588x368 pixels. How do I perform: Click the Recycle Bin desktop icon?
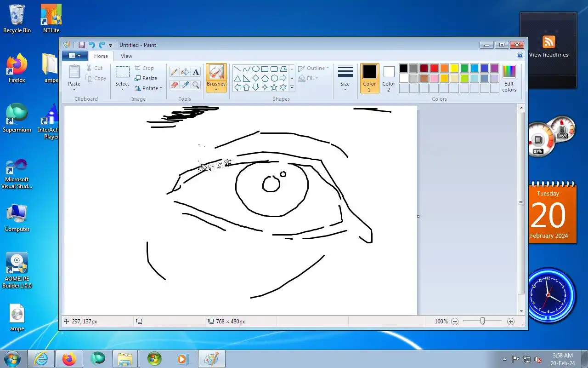click(17, 19)
